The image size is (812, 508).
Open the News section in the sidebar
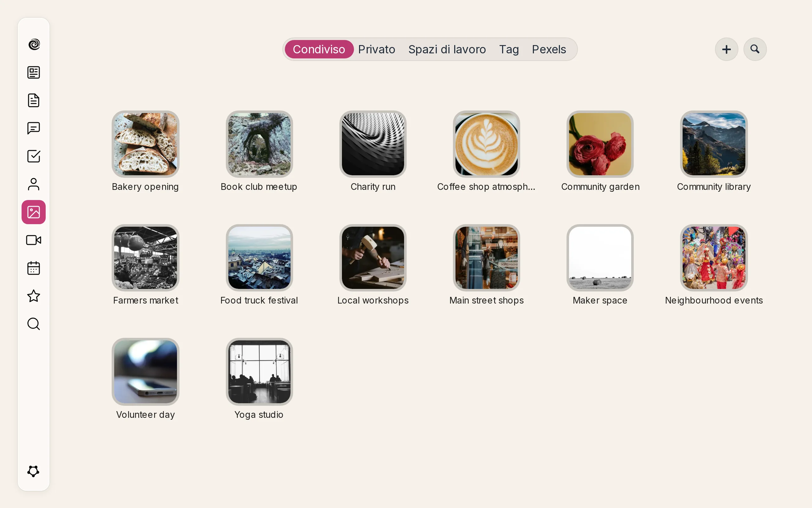coord(34,72)
